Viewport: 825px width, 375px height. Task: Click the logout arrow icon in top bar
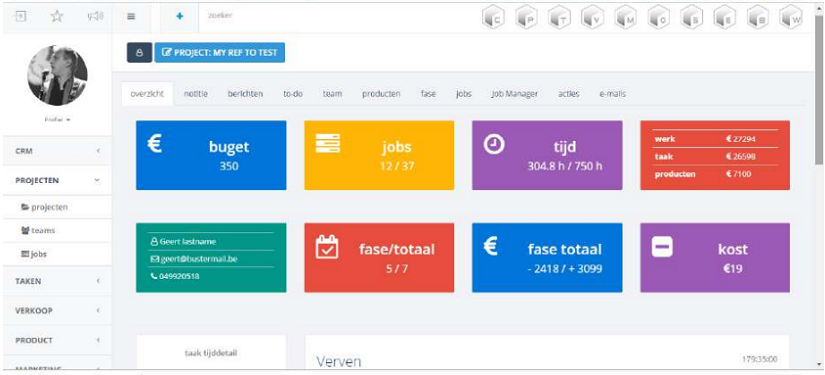(21, 16)
